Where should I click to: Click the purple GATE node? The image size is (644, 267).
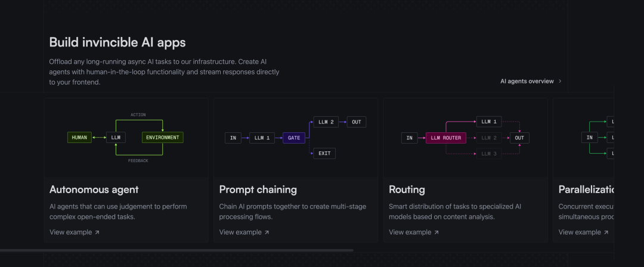pos(294,138)
